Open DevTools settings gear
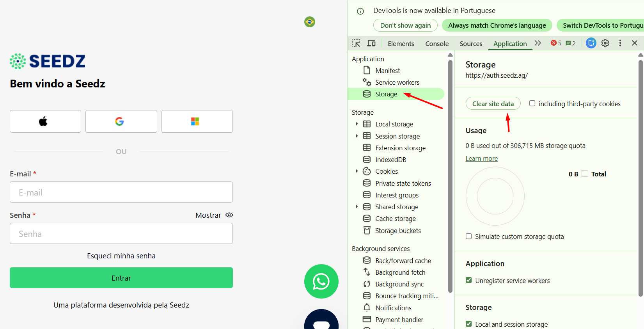This screenshot has width=644, height=329. tap(605, 43)
